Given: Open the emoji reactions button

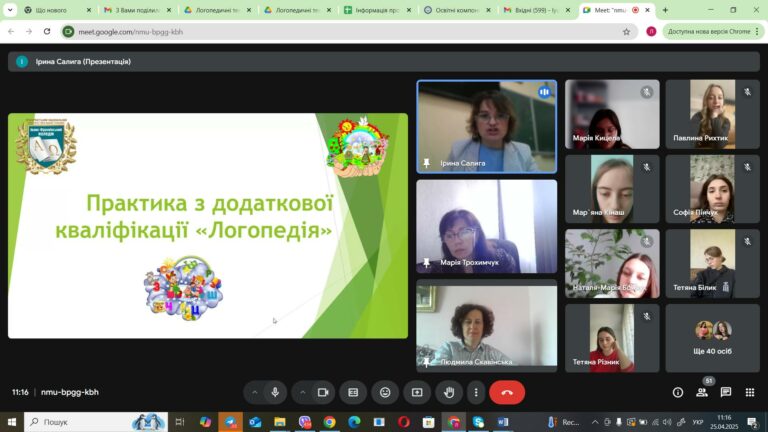Looking at the screenshot, I should click(x=385, y=392).
